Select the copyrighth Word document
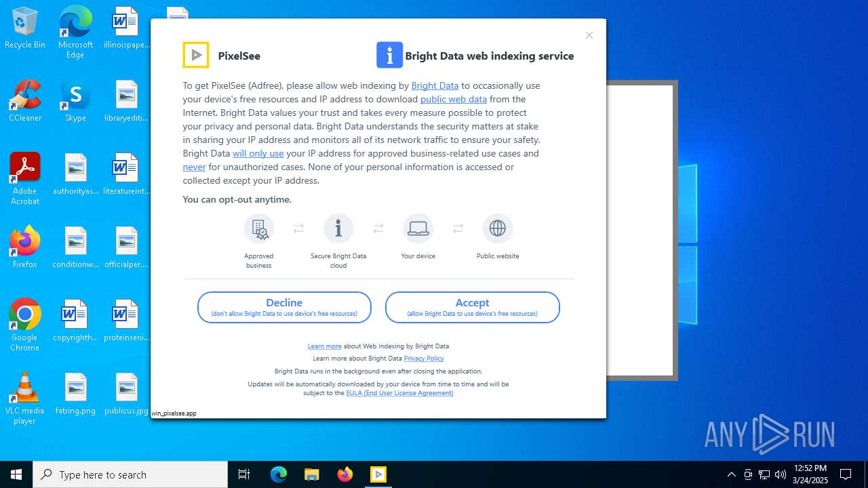This screenshot has height=488, width=868. pyautogui.click(x=75, y=321)
